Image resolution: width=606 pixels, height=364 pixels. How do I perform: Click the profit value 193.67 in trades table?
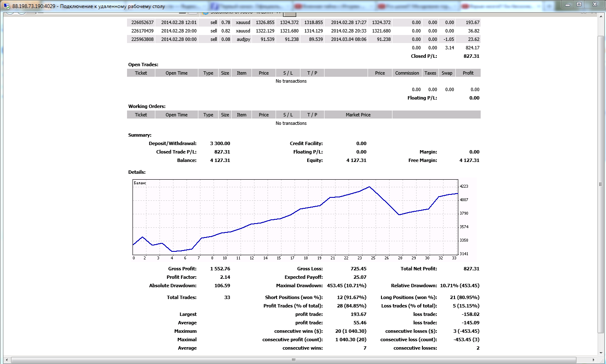pos(473,22)
